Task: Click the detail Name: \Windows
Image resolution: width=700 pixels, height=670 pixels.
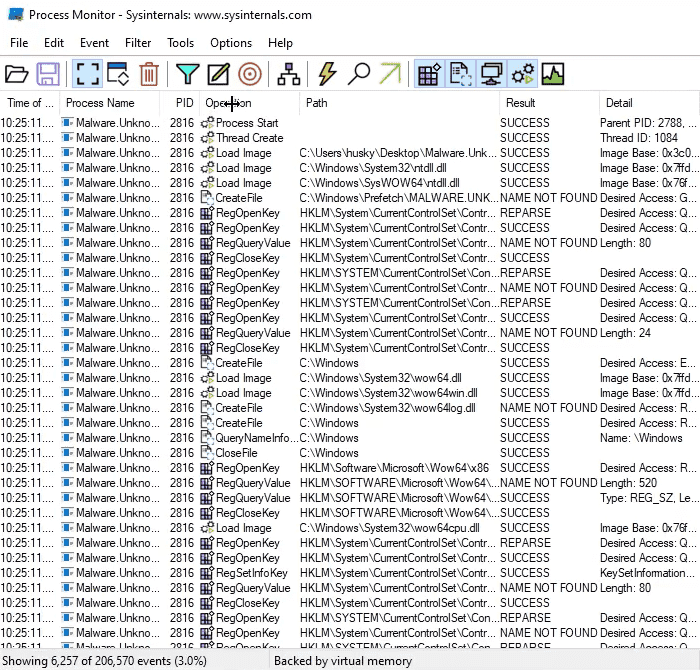Action: [x=641, y=438]
